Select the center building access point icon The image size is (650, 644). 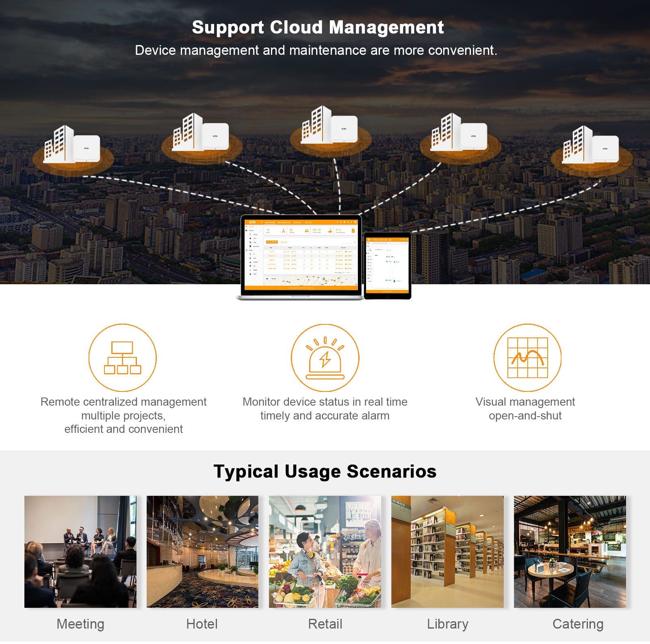(x=329, y=125)
